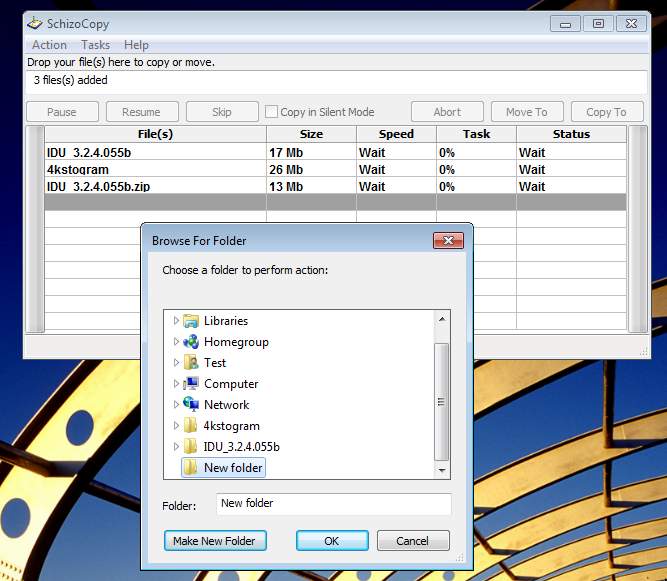
Task: Cancel the Browse For Folder dialog
Action: tap(412, 541)
